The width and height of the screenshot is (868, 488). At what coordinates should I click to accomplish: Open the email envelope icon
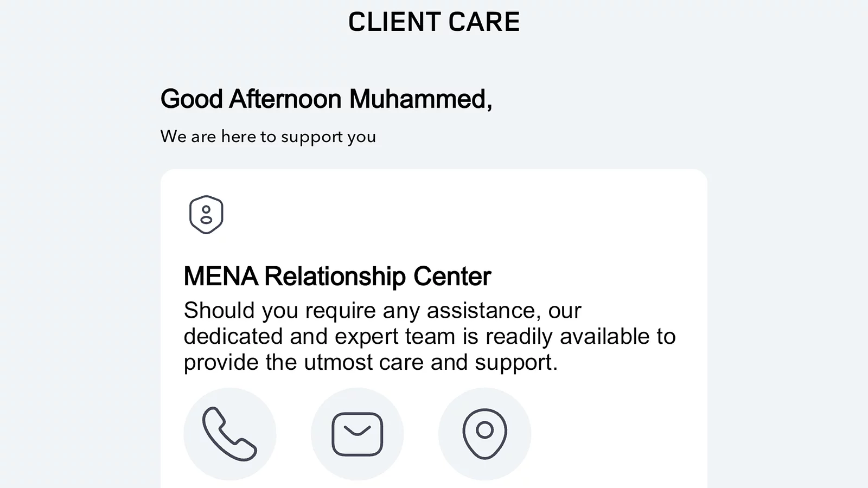tap(357, 434)
